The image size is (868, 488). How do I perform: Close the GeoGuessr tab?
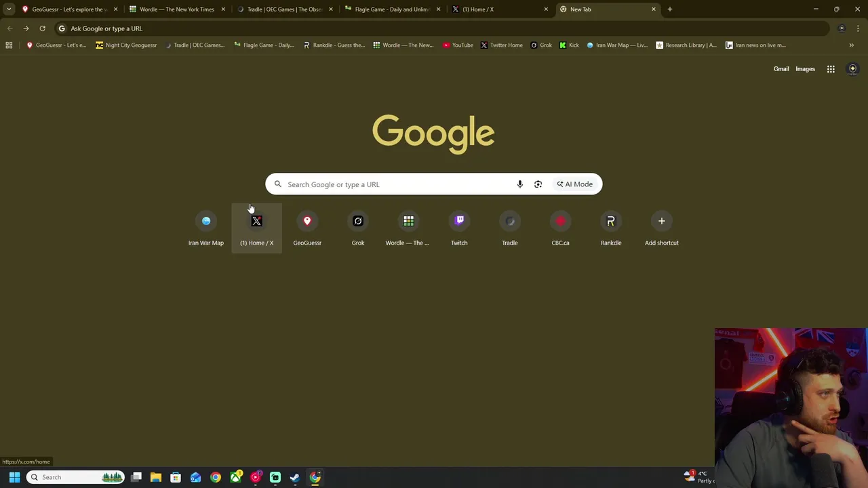click(x=115, y=9)
